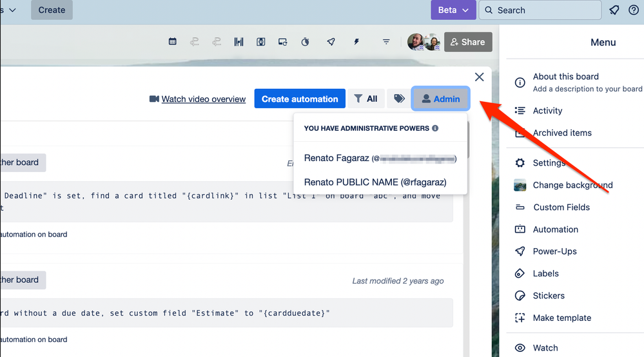
Task: Click the Automation robot icon in menu
Action: 520,229
